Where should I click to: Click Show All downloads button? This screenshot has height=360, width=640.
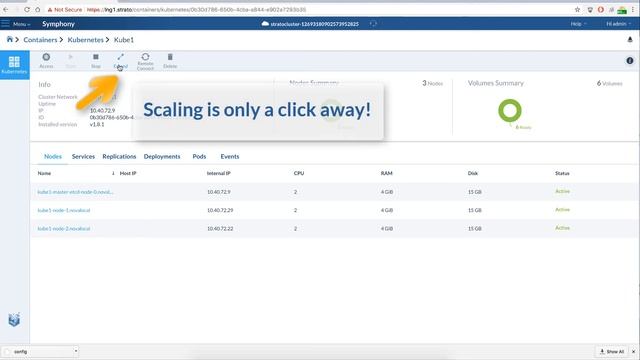[611, 351]
